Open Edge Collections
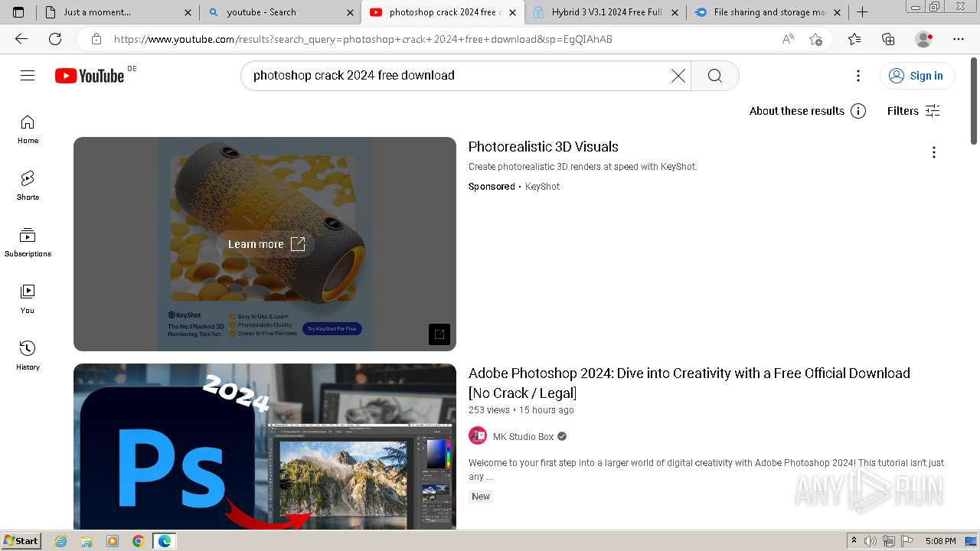This screenshot has height=551, width=980. tap(888, 39)
